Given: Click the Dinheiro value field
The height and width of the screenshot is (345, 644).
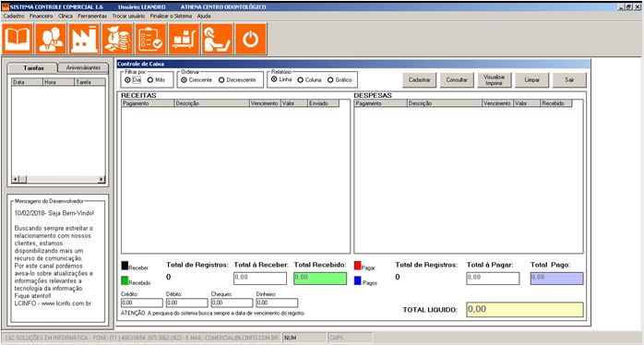Looking at the screenshot, I should pos(277,303).
